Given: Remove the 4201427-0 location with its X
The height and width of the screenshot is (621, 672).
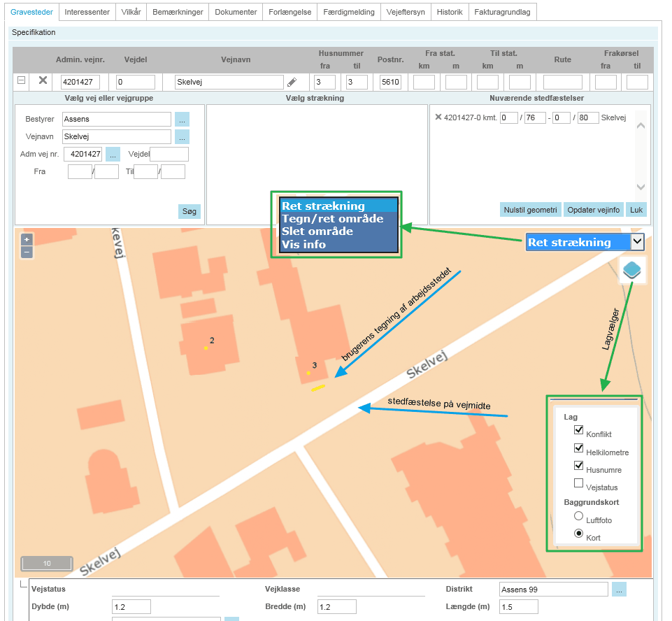Looking at the screenshot, I should pos(438,117).
